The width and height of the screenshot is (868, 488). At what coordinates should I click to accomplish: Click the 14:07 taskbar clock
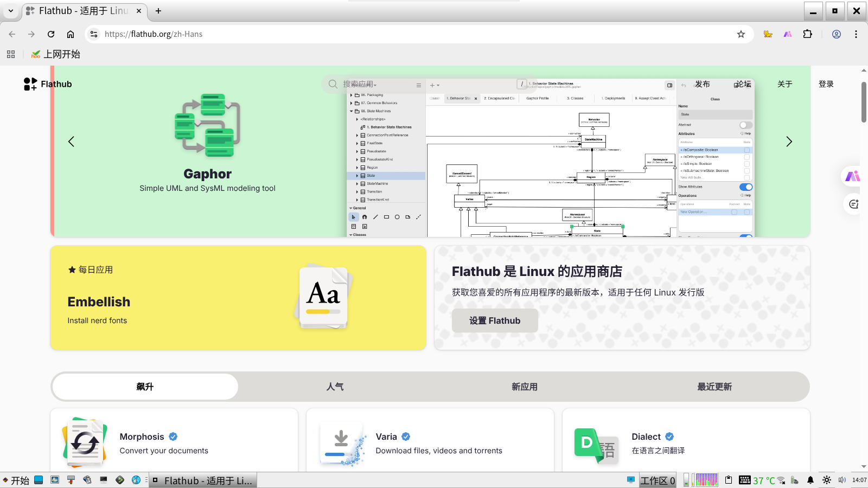(x=859, y=480)
